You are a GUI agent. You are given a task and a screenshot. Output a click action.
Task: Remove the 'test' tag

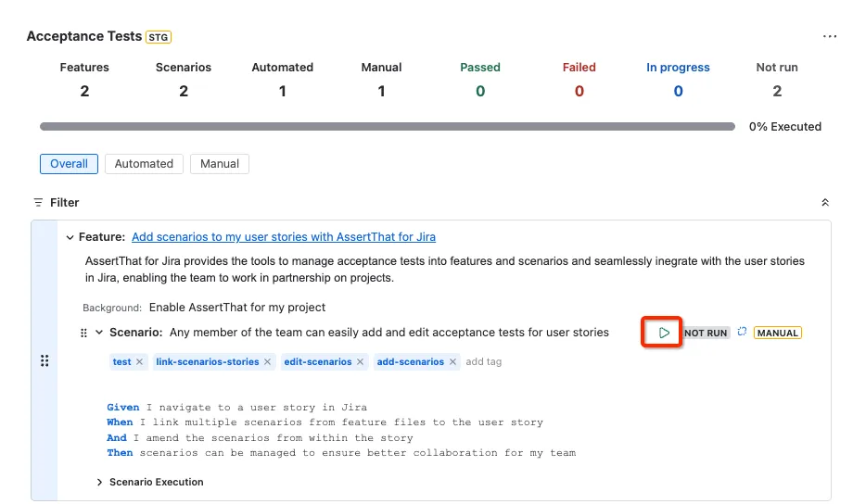click(139, 361)
